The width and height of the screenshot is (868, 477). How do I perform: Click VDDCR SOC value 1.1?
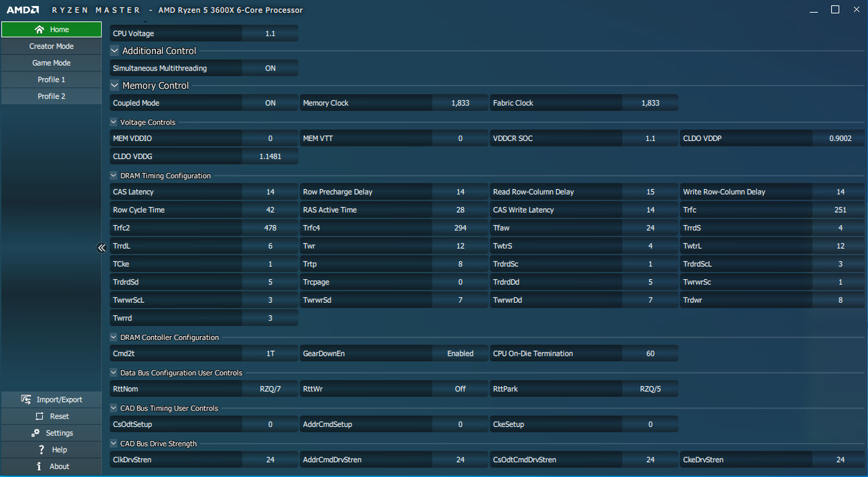[x=650, y=138]
